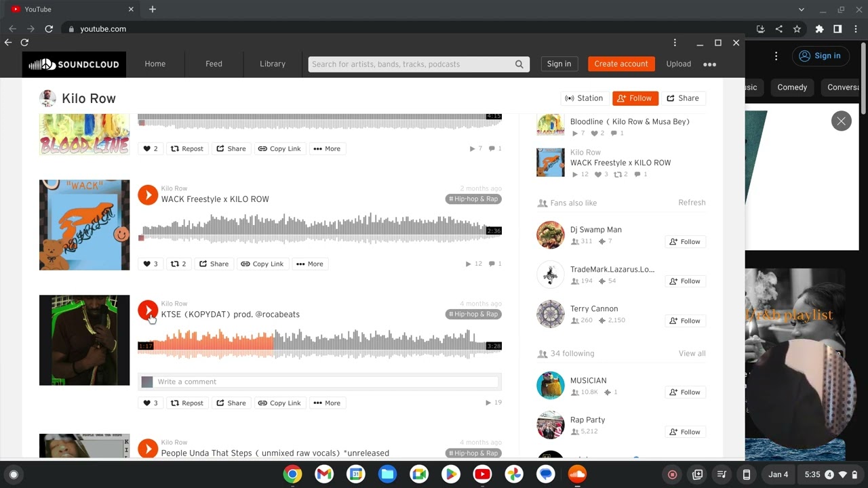Open Dj Swamp Man avatar
The width and height of the screenshot is (868, 488).
[550, 235]
